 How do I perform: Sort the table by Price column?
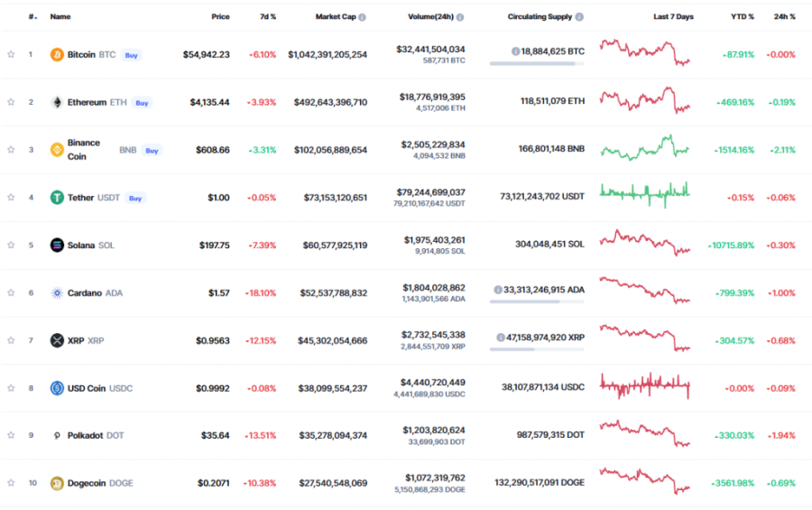pyautogui.click(x=220, y=17)
